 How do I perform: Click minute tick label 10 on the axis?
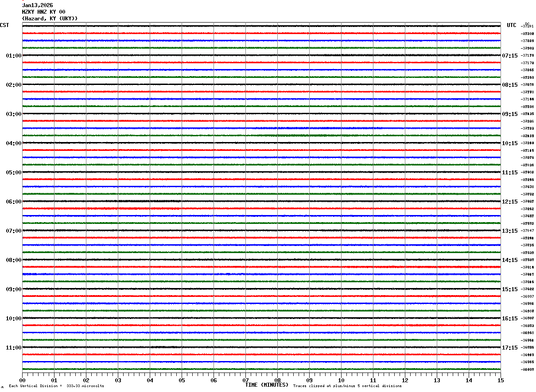[341, 380]
